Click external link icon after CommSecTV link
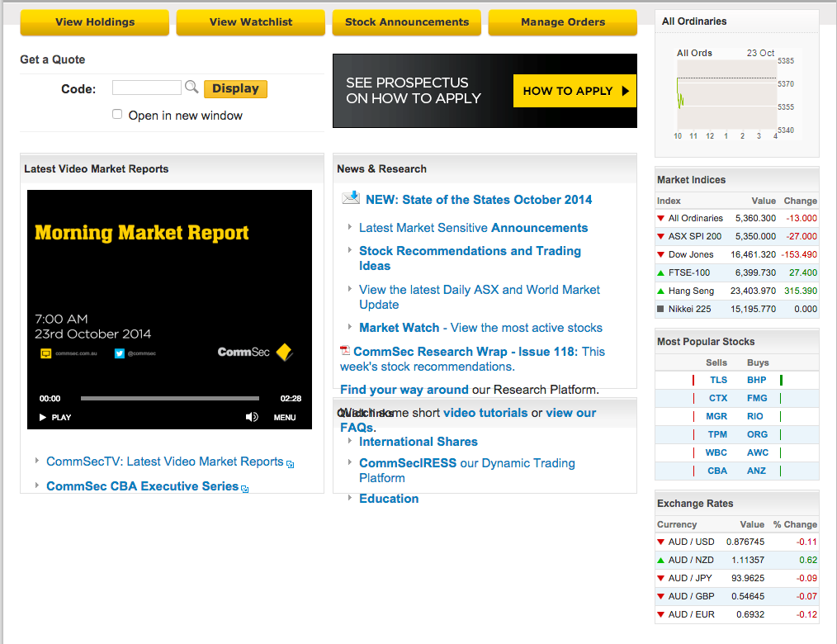 point(291,464)
